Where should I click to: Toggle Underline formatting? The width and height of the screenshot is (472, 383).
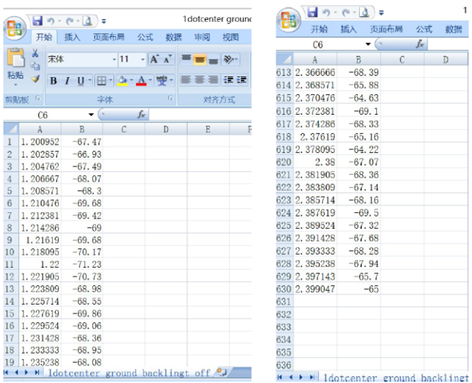[81, 81]
